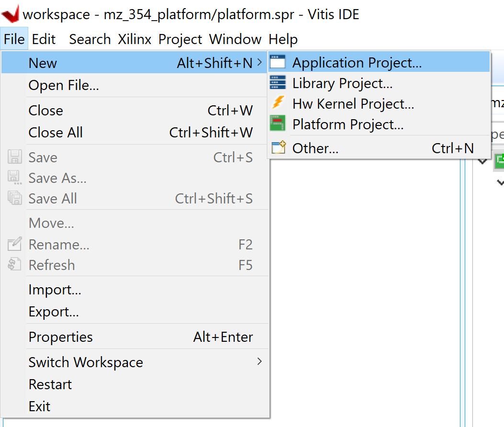This screenshot has width=504, height=427.
Task: Select Import... from the File menu
Action: (54, 290)
